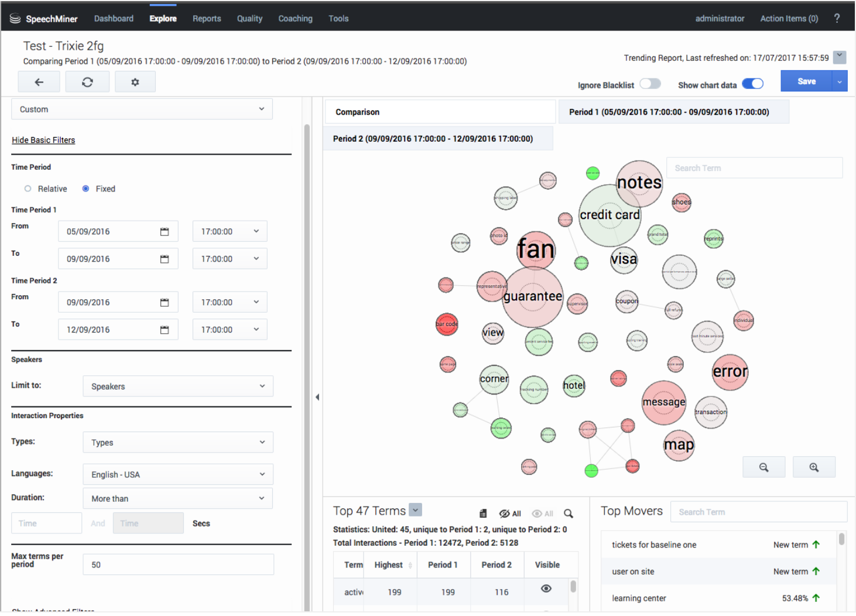Screen dimensions: 856x616
Task: Hide all terms with the crossed-eye All button
Action: click(x=510, y=514)
